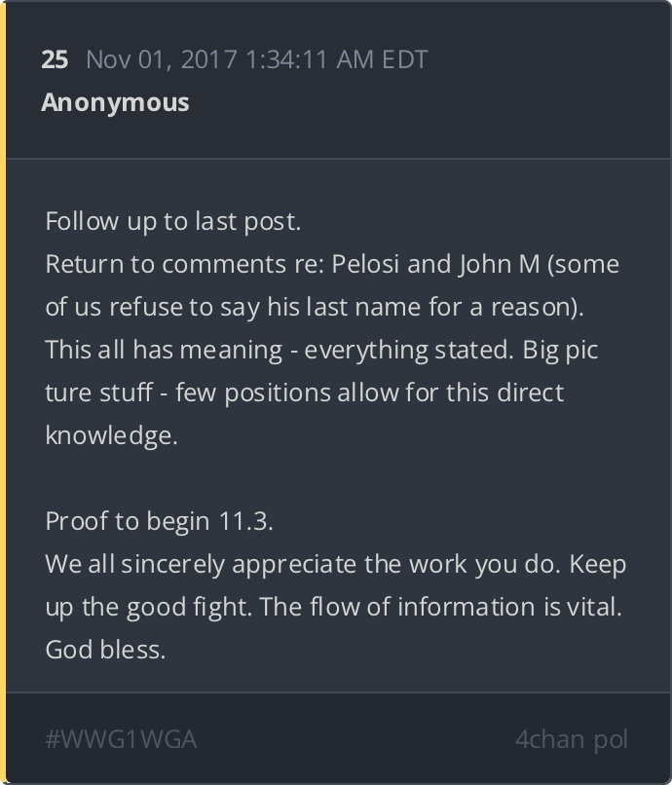Click the post number 25
Screen dimensions: 672x785
click(55, 59)
